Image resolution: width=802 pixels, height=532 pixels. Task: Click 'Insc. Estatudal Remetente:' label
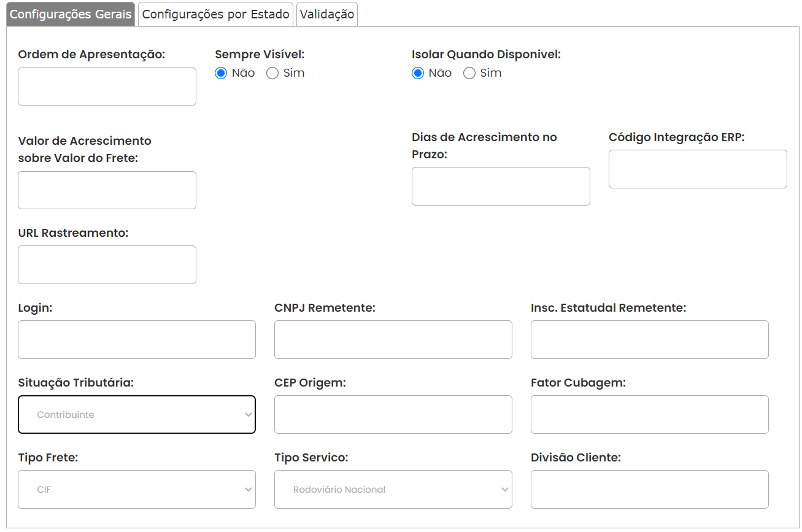(x=609, y=307)
